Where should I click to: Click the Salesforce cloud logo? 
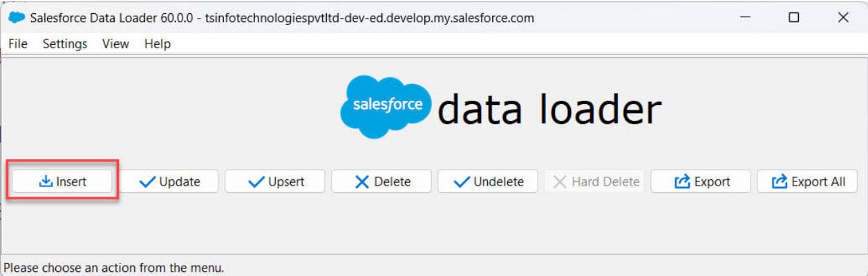[386, 107]
